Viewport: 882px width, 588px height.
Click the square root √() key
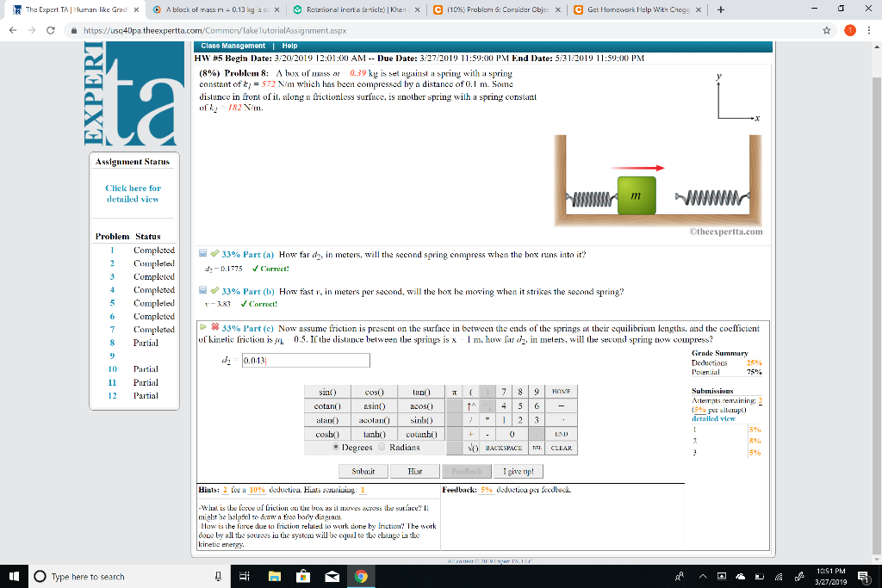click(x=472, y=448)
